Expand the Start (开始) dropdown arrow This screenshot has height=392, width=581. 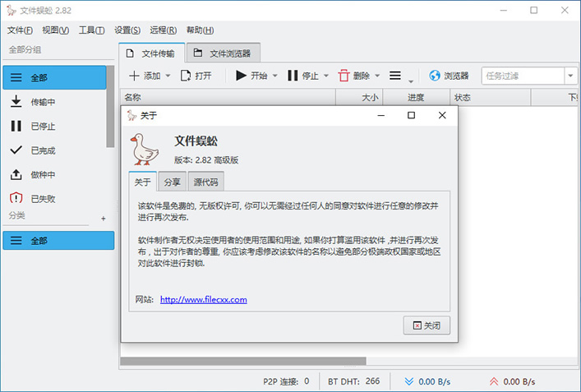click(275, 76)
